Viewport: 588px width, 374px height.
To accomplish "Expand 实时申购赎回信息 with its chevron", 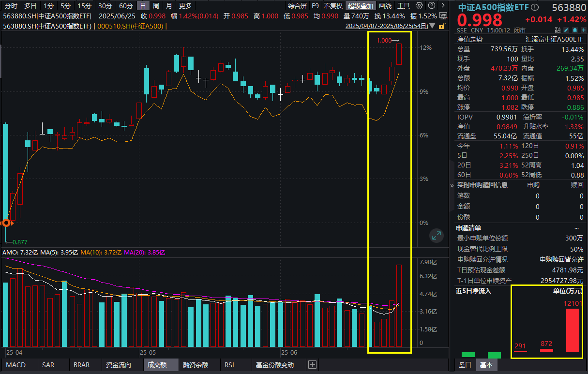I will pyautogui.click(x=451, y=184).
